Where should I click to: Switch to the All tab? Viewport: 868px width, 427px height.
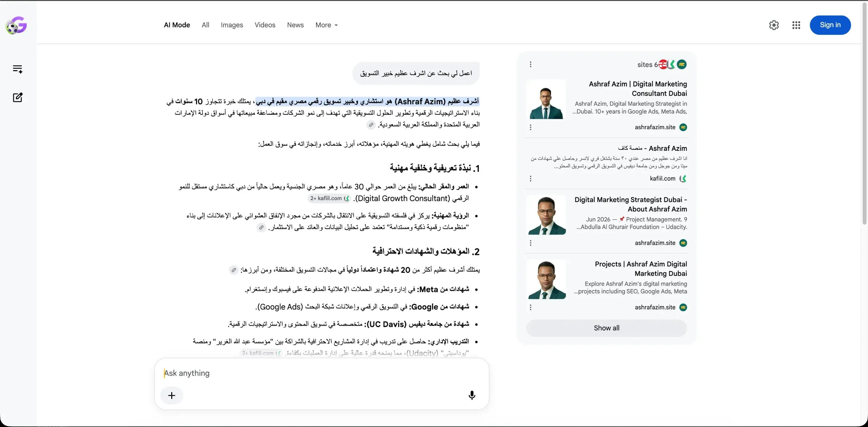tap(205, 25)
